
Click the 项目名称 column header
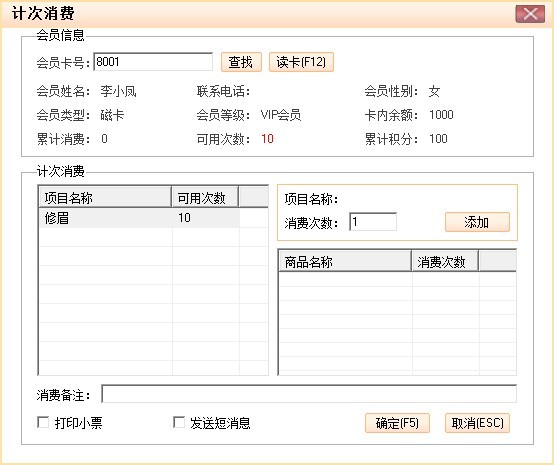105,197
